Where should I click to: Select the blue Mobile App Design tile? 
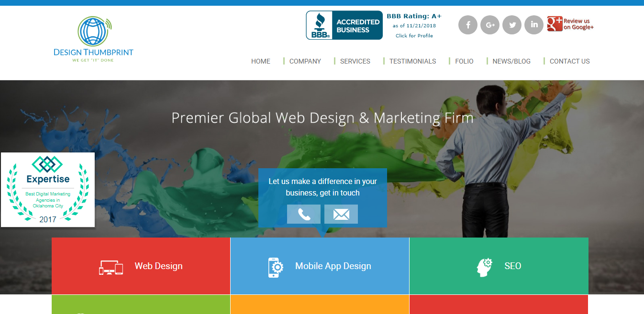320,266
